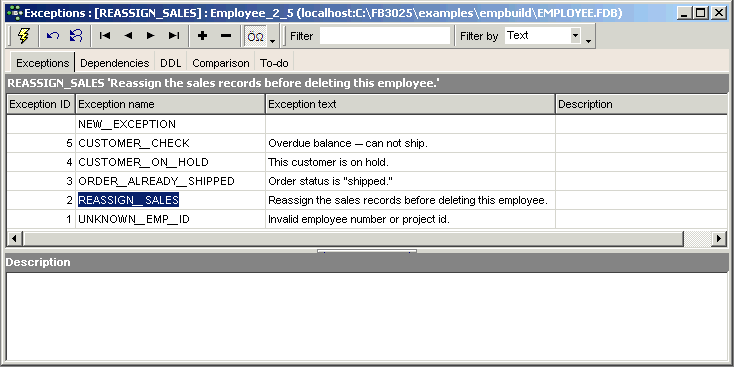Select the UNKNOWN__EMP__ID exception name
The height and width of the screenshot is (367, 734).
tap(134, 219)
